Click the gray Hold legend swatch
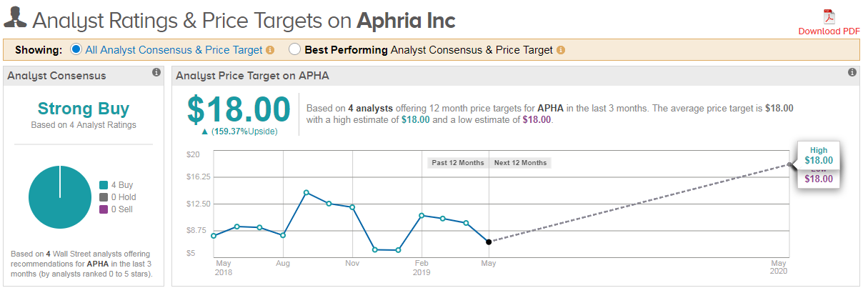Screen dimensions: 868x288 click(x=103, y=197)
